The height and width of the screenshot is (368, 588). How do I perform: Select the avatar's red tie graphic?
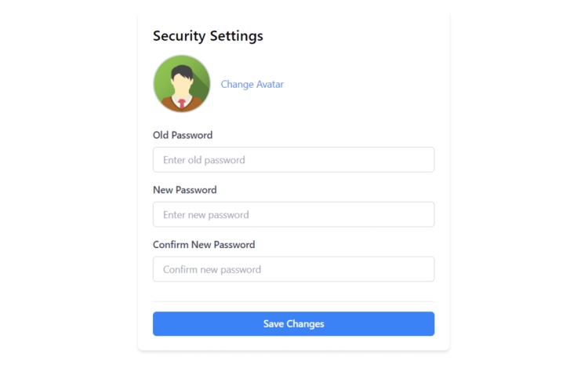[182, 104]
